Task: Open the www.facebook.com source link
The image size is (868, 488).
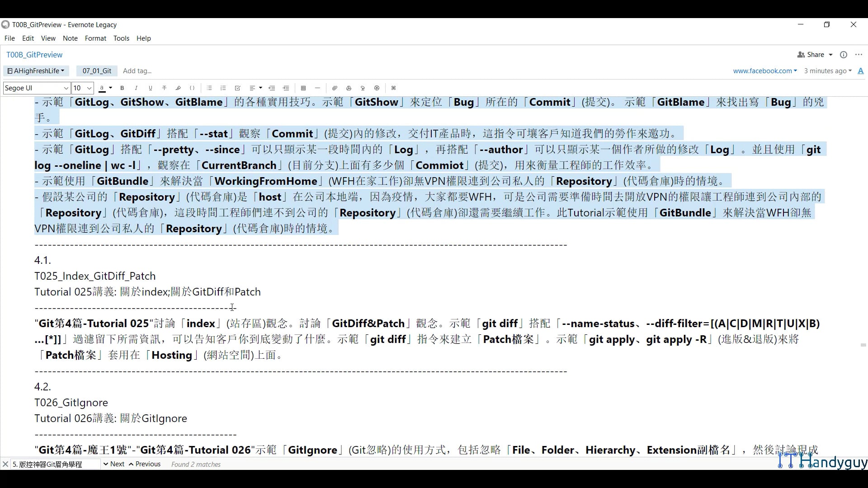Action: click(762, 71)
